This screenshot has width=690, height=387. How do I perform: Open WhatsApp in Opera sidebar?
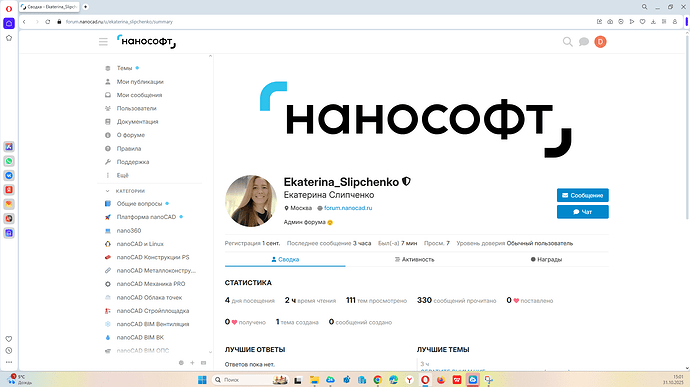click(9, 161)
